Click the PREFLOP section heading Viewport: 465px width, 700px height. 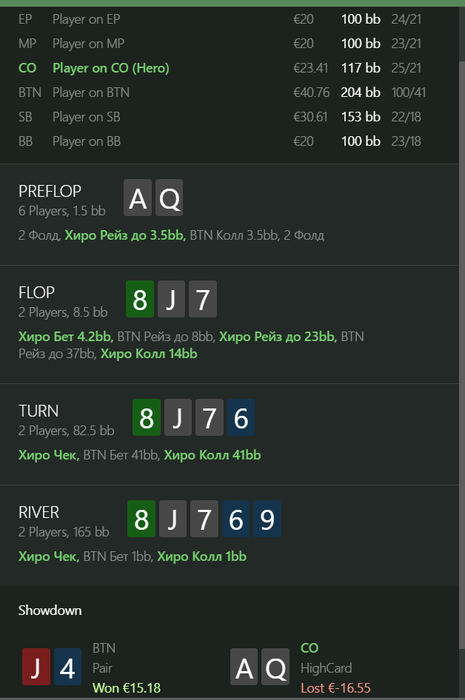tap(50, 191)
